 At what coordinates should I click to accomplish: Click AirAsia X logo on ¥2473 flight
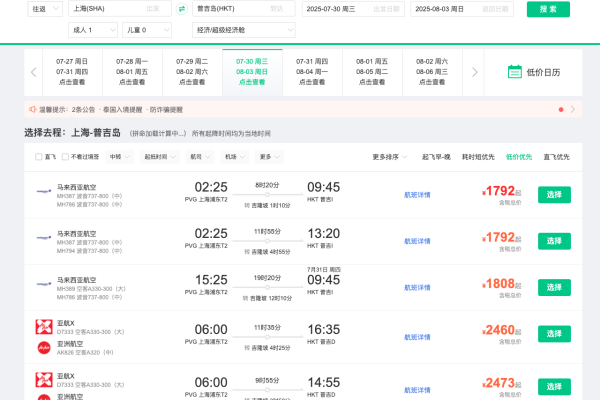[44, 380]
